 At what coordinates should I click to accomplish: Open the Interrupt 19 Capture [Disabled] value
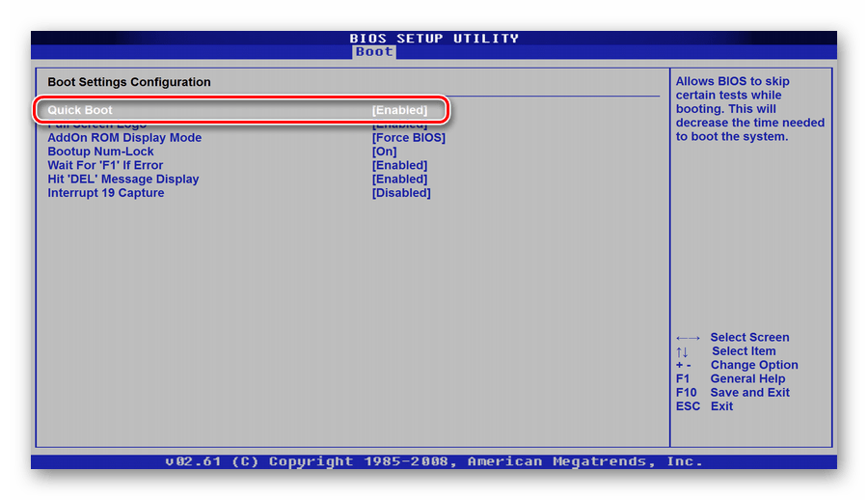(x=401, y=193)
